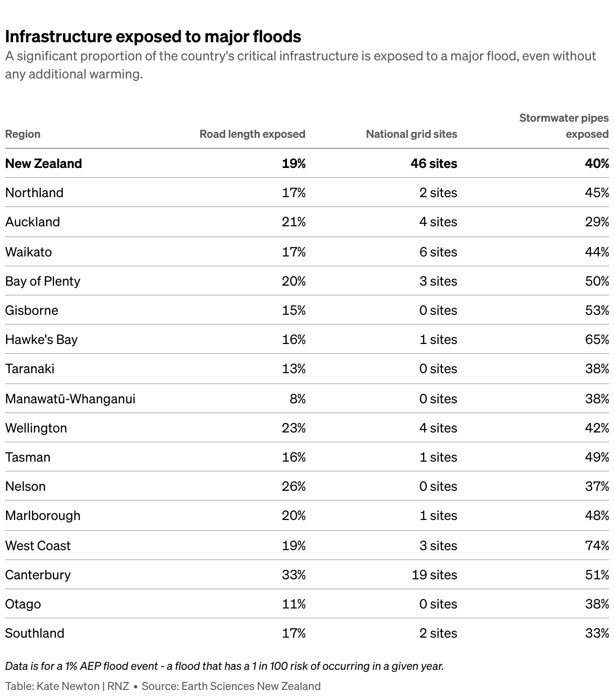The width and height of the screenshot is (614, 700).
Task: Click Canterbury's 19 sites cell
Action: [x=434, y=575]
